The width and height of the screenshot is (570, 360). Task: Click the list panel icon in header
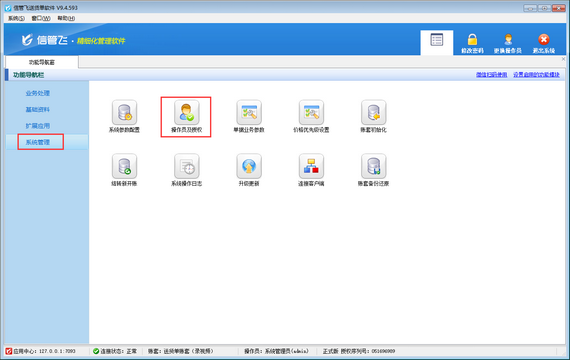coord(437,40)
